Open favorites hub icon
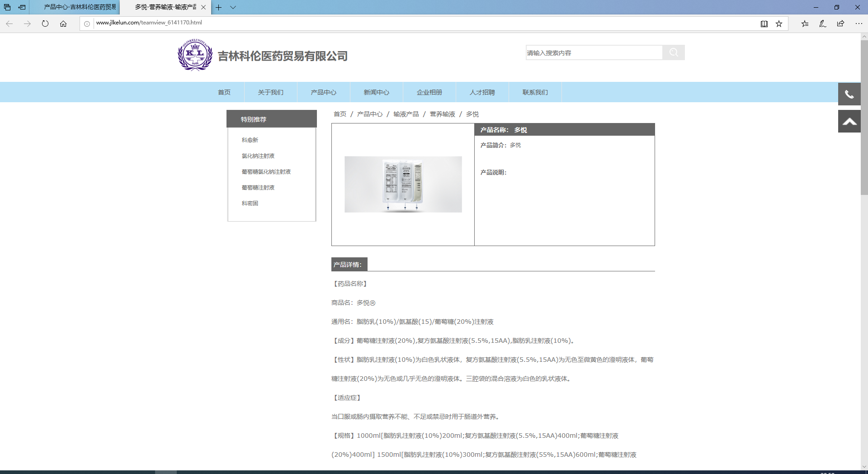 (x=805, y=24)
